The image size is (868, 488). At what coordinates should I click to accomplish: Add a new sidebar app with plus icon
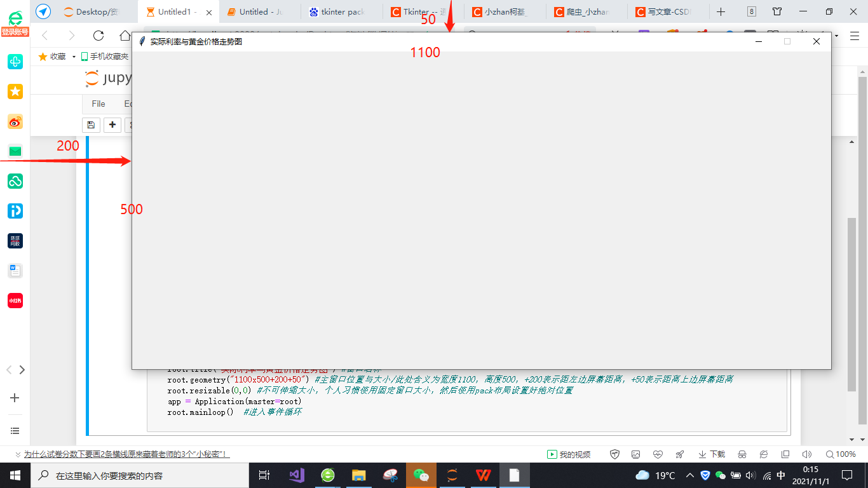coord(15,398)
